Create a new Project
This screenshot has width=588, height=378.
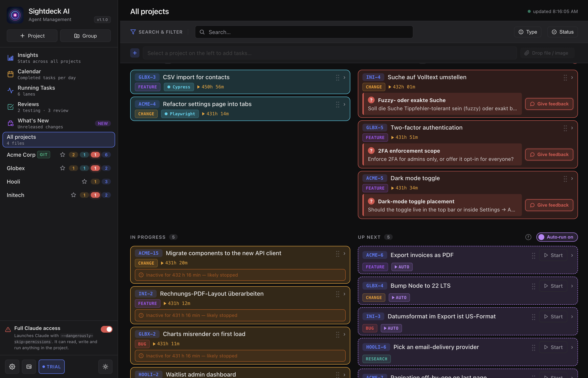(32, 36)
